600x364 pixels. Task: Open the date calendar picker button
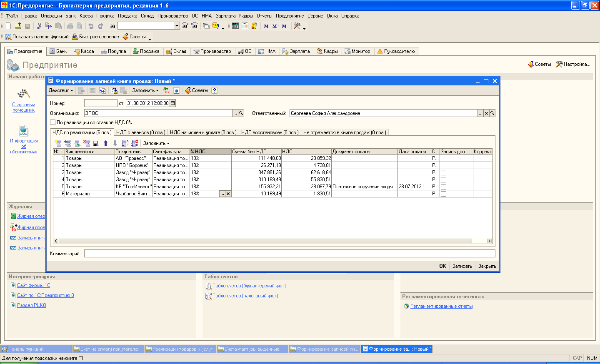pyautogui.click(x=173, y=103)
